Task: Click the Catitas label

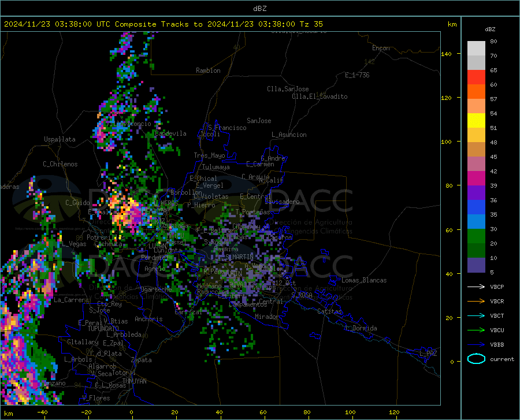Action: point(329,311)
